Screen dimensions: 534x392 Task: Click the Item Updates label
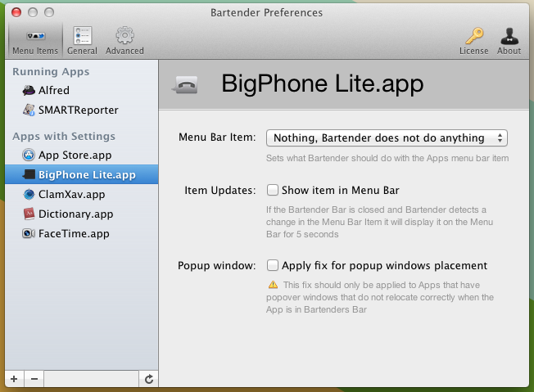pos(220,190)
